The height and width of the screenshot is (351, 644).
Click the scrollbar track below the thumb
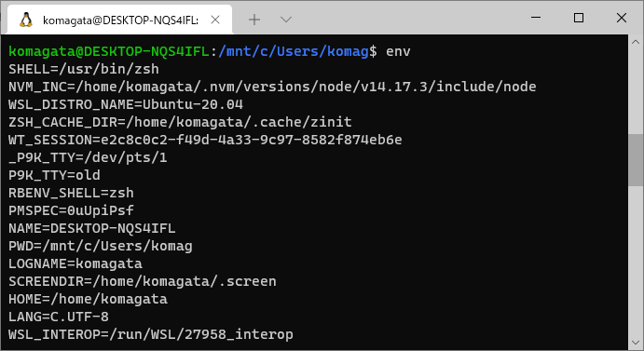click(x=636, y=261)
